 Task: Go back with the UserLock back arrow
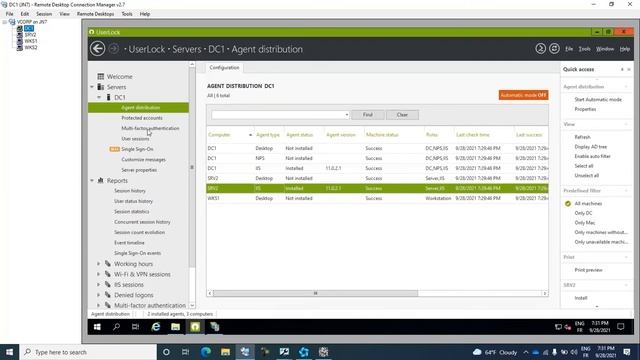(97, 49)
